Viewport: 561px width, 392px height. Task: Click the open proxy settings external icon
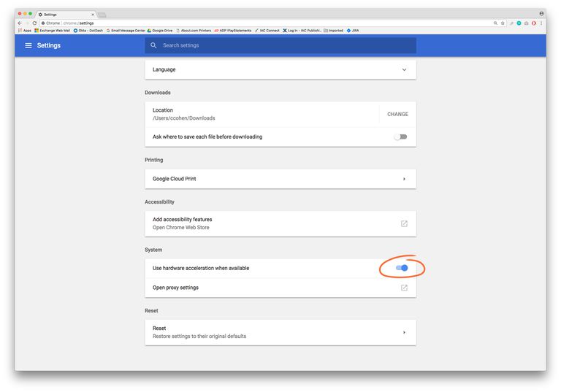click(x=404, y=288)
